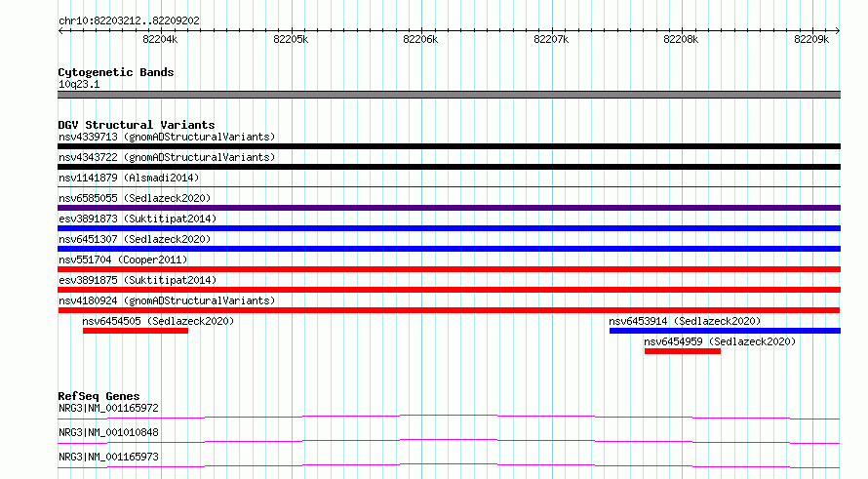Open variant nsv1141879 (Alsmadi2014) label
Image resolution: width=868 pixels, height=479 pixels.
129,178
